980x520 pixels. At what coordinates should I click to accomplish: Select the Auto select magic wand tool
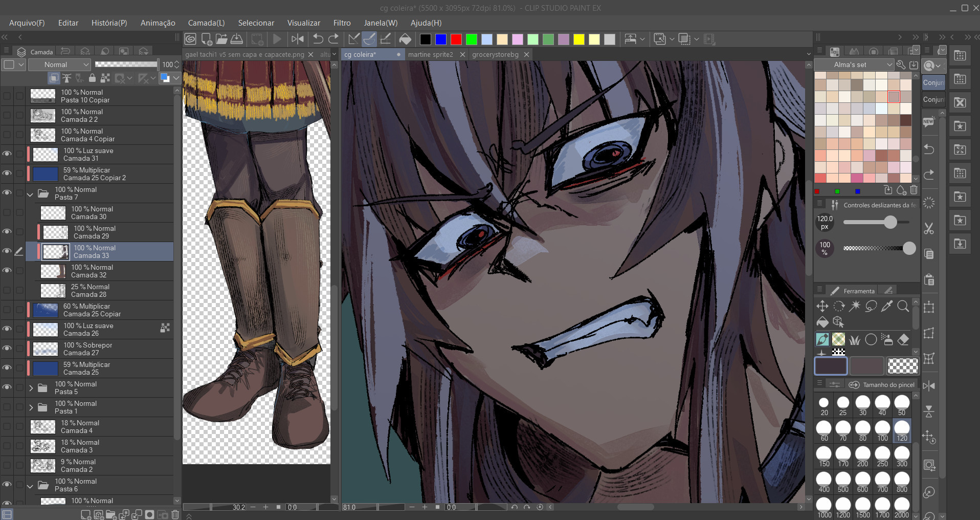855,306
